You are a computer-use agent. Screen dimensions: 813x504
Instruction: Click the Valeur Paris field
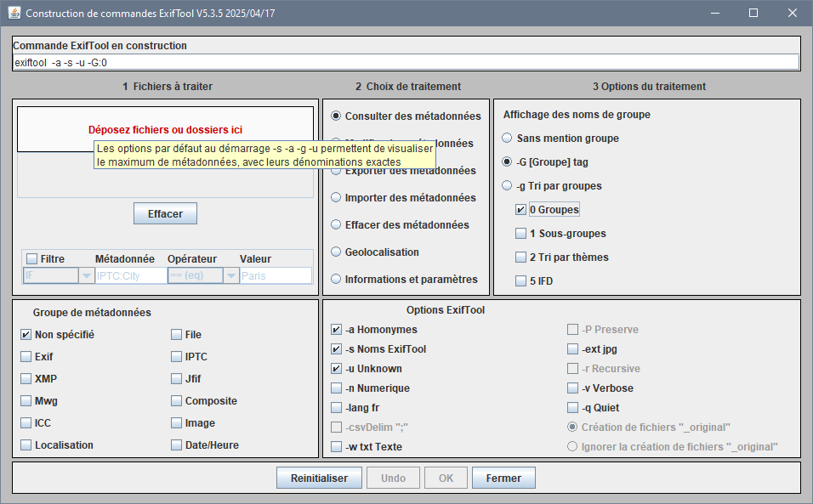(x=276, y=275)
